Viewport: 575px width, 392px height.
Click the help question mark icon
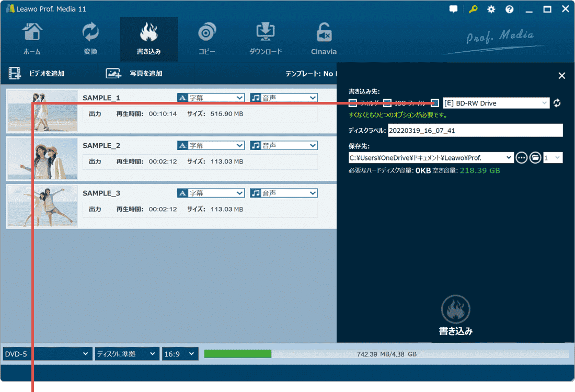point(509,9)
